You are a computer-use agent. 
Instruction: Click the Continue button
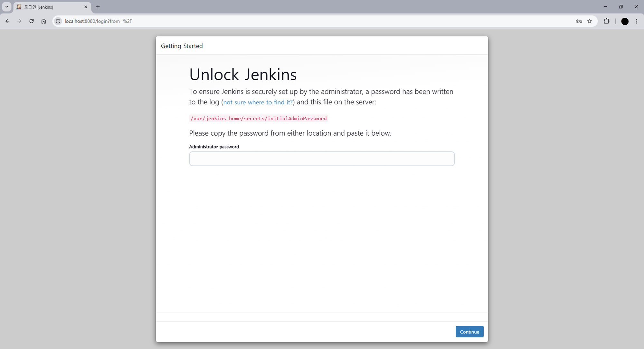[x=469, y=332]
